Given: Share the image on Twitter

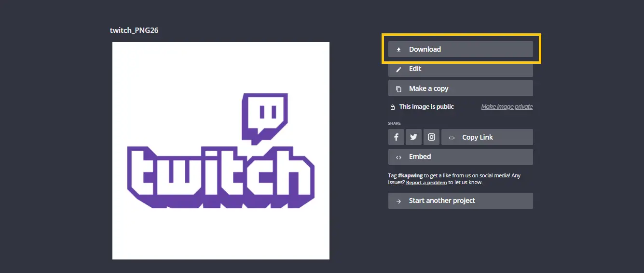Looking at the screenshot, I should coord(413,137).
